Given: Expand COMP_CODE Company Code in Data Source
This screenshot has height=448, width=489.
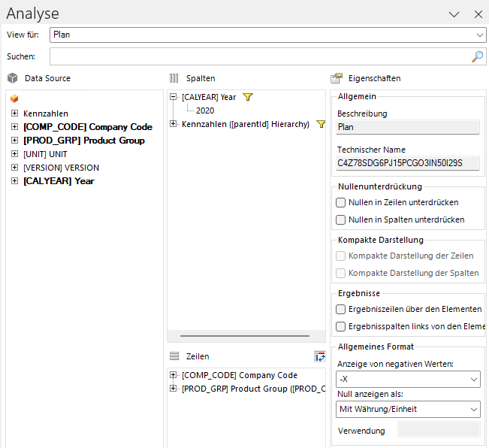Looking at the screenshot, I should tap(15, 127).
